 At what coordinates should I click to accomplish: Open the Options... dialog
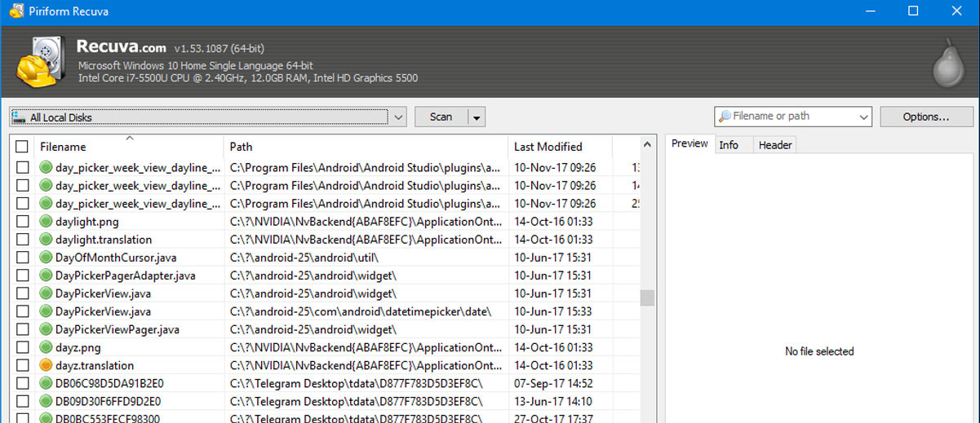(x=926, y=117)
